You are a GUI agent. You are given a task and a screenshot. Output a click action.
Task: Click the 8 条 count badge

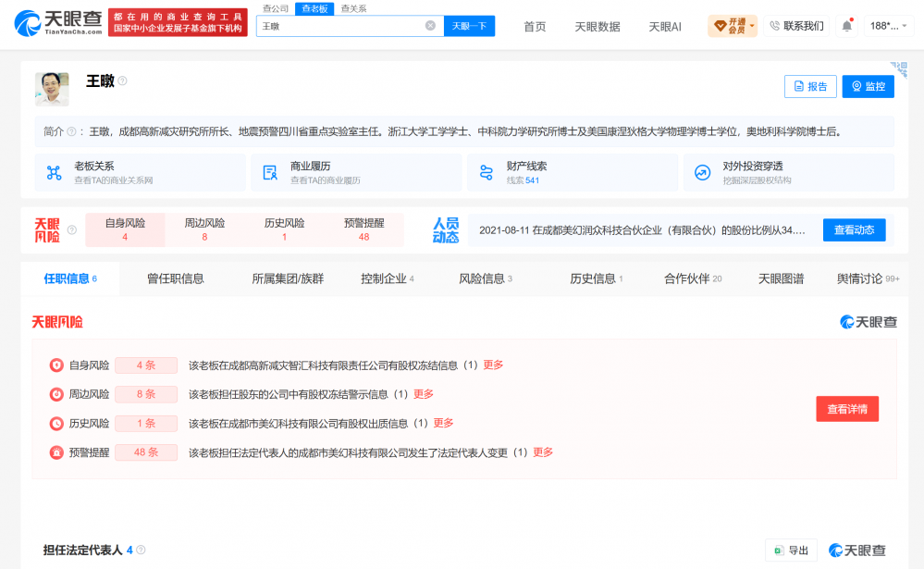[146, 394]
